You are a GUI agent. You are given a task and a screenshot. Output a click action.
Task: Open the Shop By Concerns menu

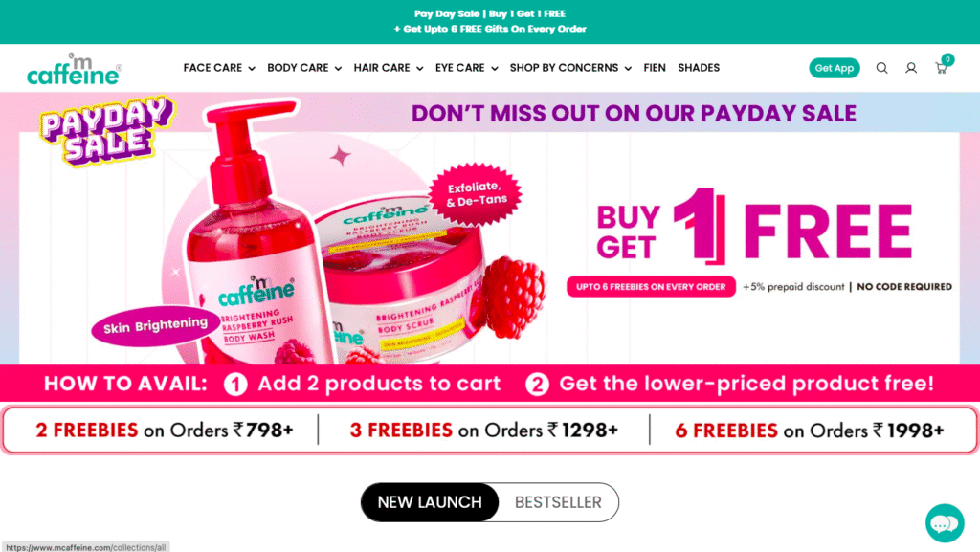[570, 67]
